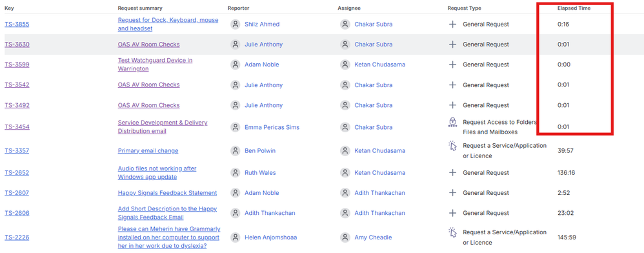Click the service request pointer icon in TS-3357
This screenshot has width=644, height=253.
tap(452, 146)
